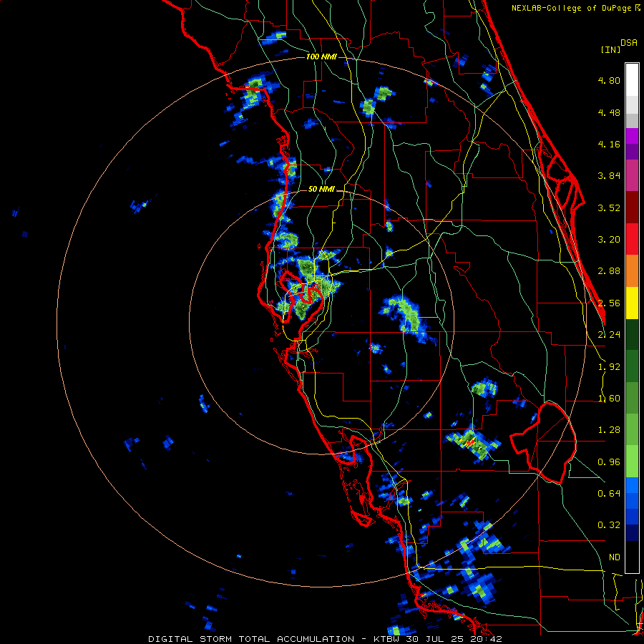644x644 pixels.
Task: Click the 4.48 legend value
Action: tap(609, 112)
